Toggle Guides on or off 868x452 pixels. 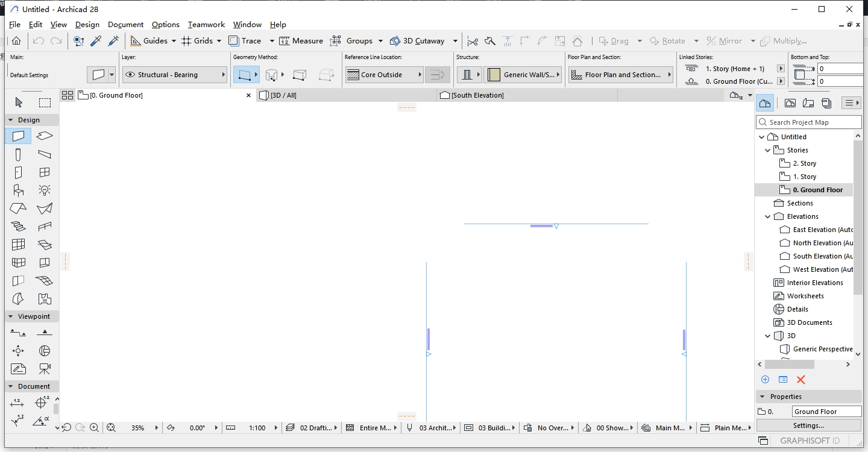pyautogui.click(x=148, y=40)
